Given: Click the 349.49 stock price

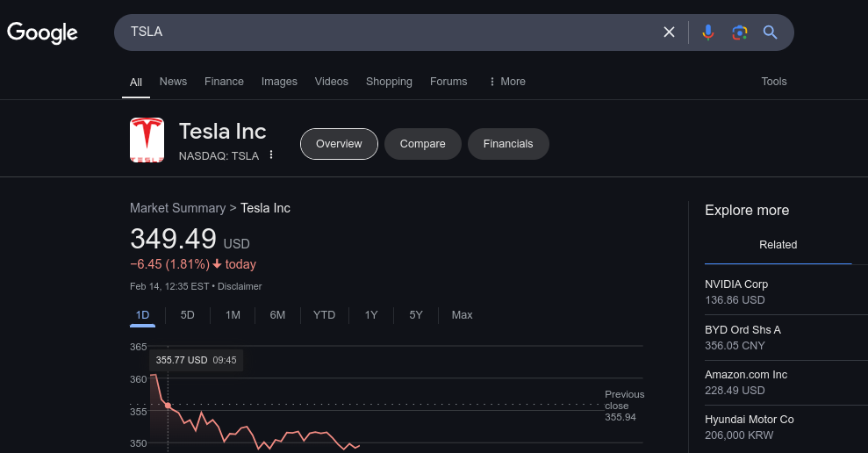Looking at the screenshot, I should [x=173, y=240].
